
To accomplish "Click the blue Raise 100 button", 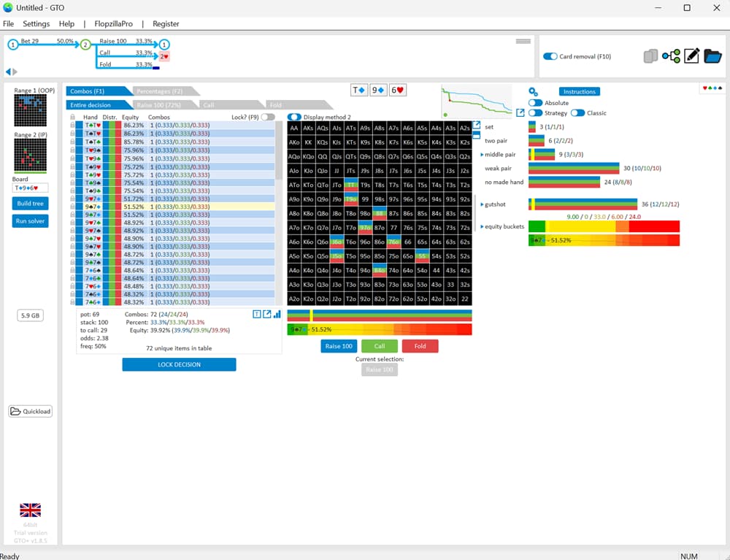I will [339, 346].
